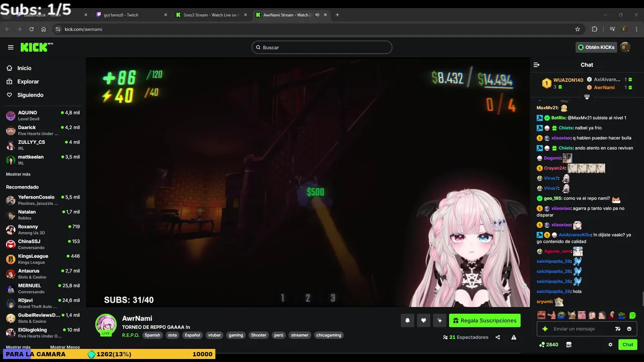The height and width of the screenshot is (362, 644).
Task: Open the YefersonCossio recommended channel
Action: pyautogui.click(x=43, y=200)
